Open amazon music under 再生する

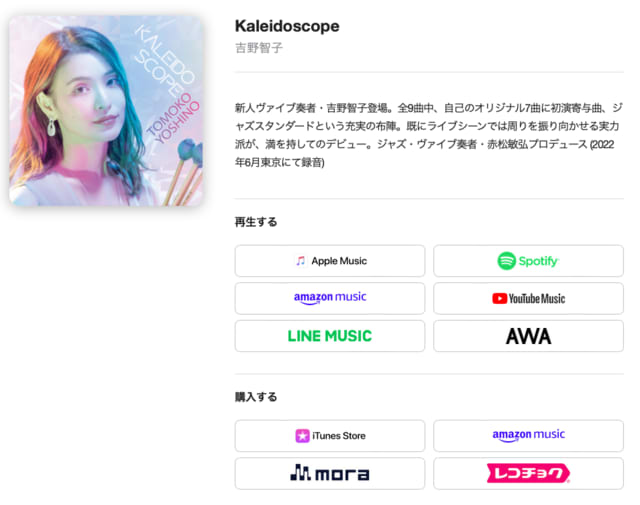tap(330, 298)
